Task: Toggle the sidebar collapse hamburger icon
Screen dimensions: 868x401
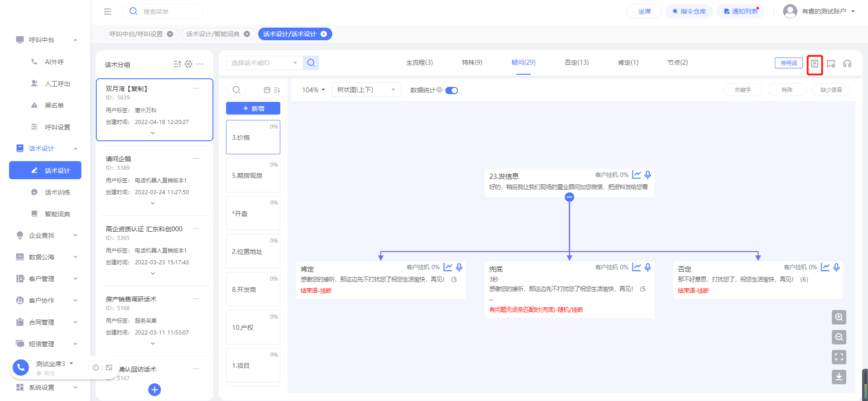Action: (108, 11)
